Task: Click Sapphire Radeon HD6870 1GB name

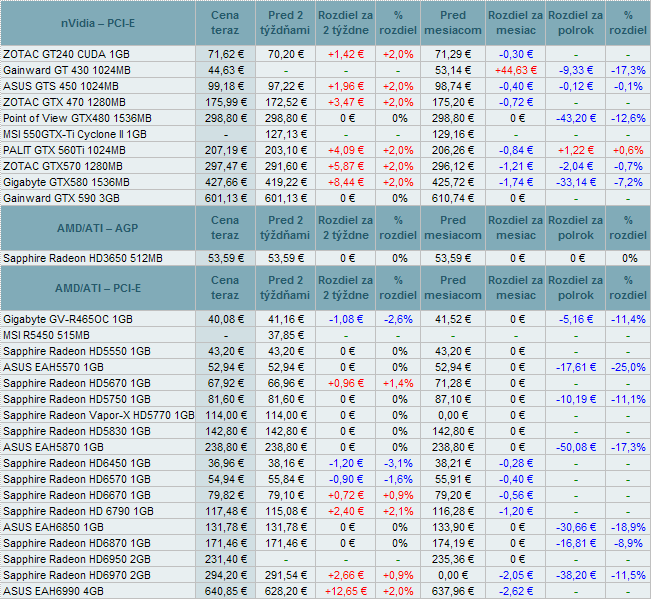Action: coord(77,543)
